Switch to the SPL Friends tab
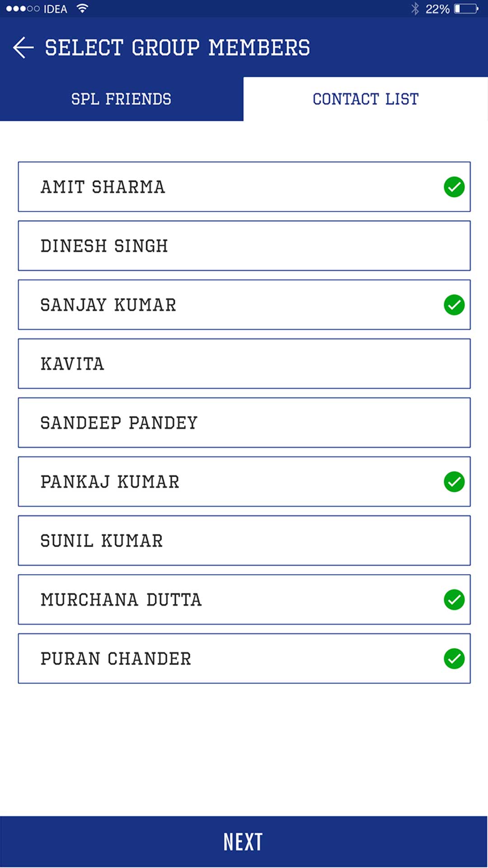This screenshot has width=488, height=868. click(x=121, y=99)
